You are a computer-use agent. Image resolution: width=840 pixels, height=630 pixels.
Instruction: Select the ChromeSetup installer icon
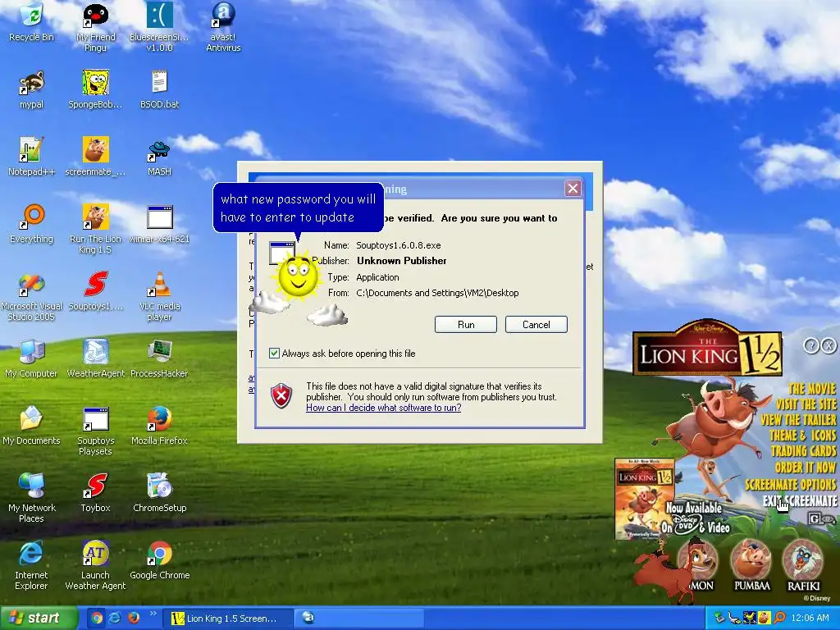point(159,493)
